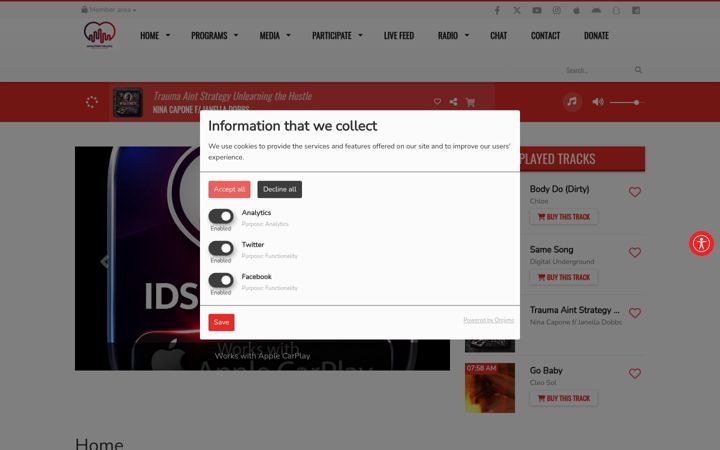Click the 'Cleo Sol' artist name

coord(543,382)
